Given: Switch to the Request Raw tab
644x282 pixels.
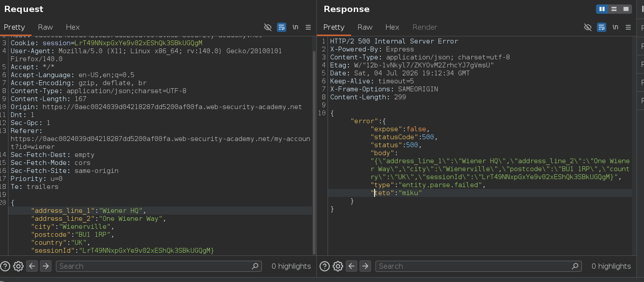Looking at the screenshot, I should point(45,27).
